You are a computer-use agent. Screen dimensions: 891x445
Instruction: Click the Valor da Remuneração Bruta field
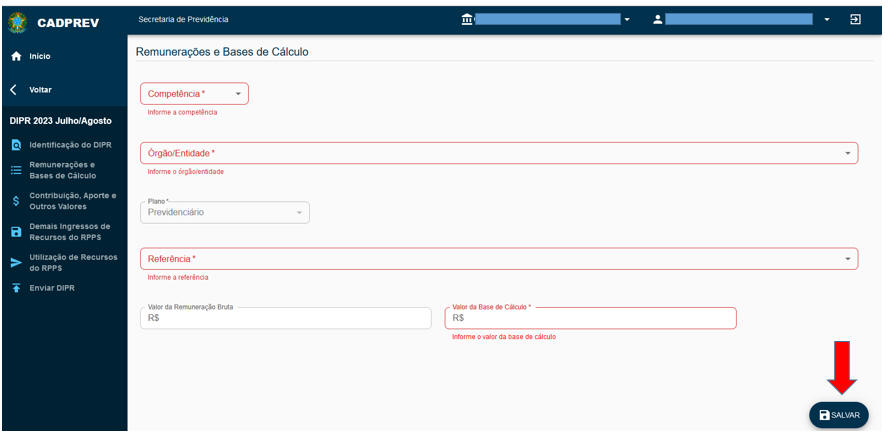point(286,318)
